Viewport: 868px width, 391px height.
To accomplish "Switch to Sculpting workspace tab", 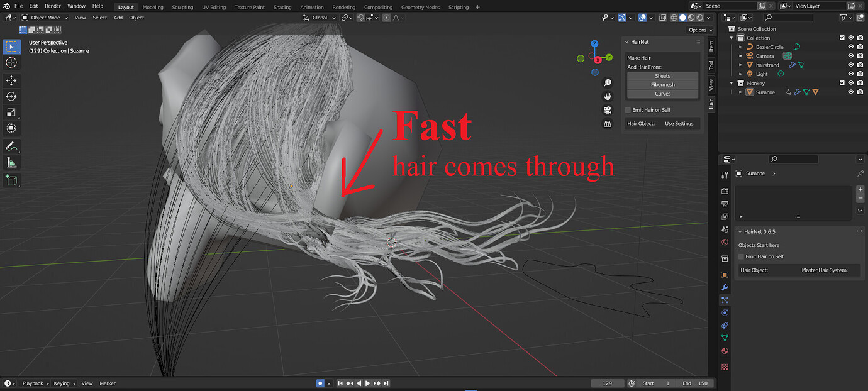I will [182, 7].
